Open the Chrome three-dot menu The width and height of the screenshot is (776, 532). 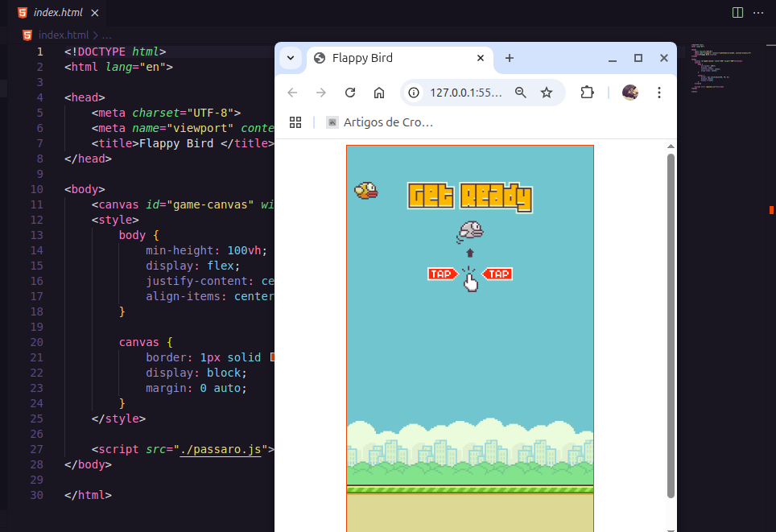click(659, 93)
